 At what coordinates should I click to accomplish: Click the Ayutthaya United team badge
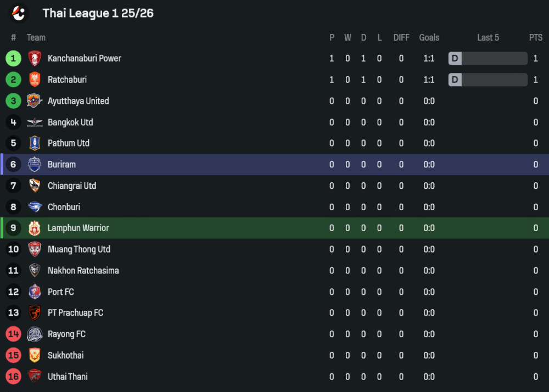pyautogui.click(x=35, y=101)
